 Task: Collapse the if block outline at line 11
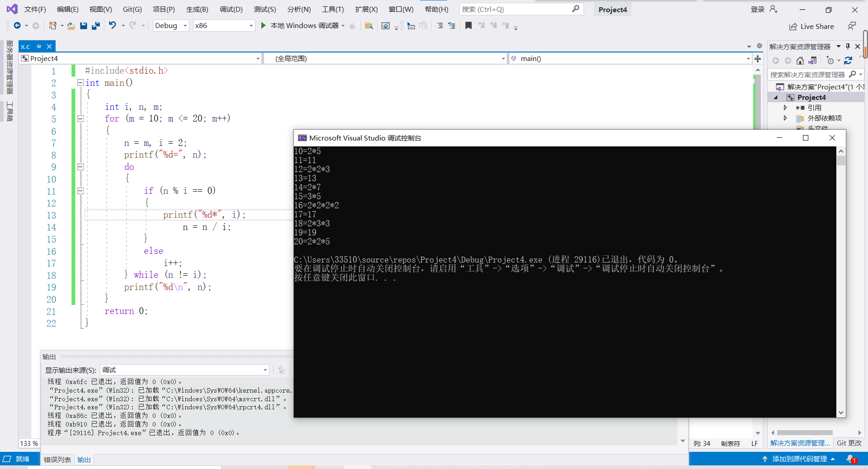[80, 191]
